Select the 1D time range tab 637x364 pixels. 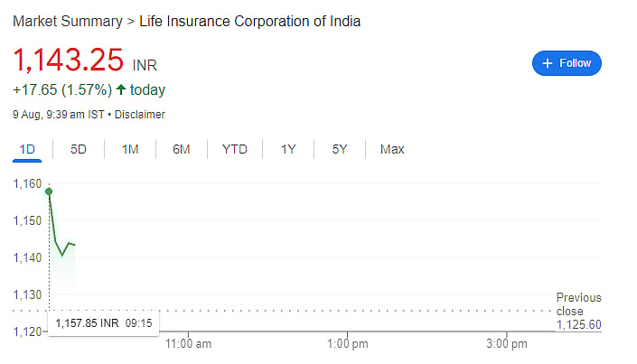tap(27, 149)
